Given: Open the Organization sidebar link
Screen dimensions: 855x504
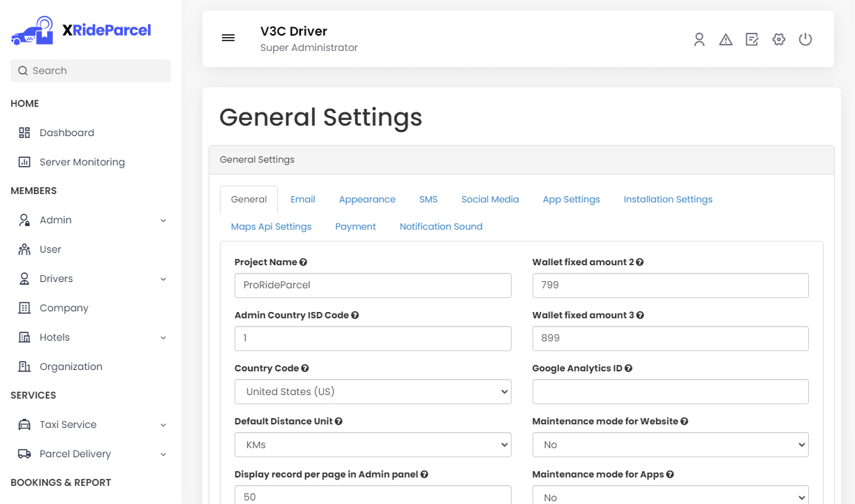Looking at the screenshot, I should point(70,366).
